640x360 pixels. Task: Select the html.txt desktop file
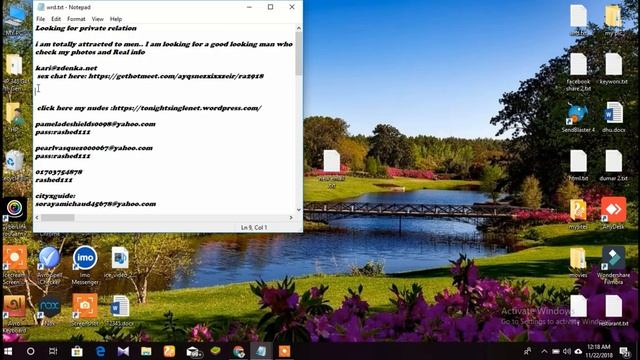pyautogui.click(x=578, y=165)
